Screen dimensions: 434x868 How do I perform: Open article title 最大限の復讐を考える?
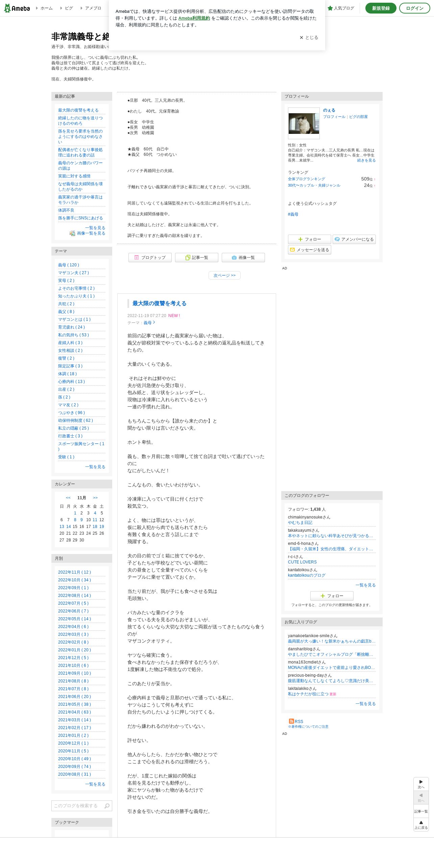click(159, 304)
